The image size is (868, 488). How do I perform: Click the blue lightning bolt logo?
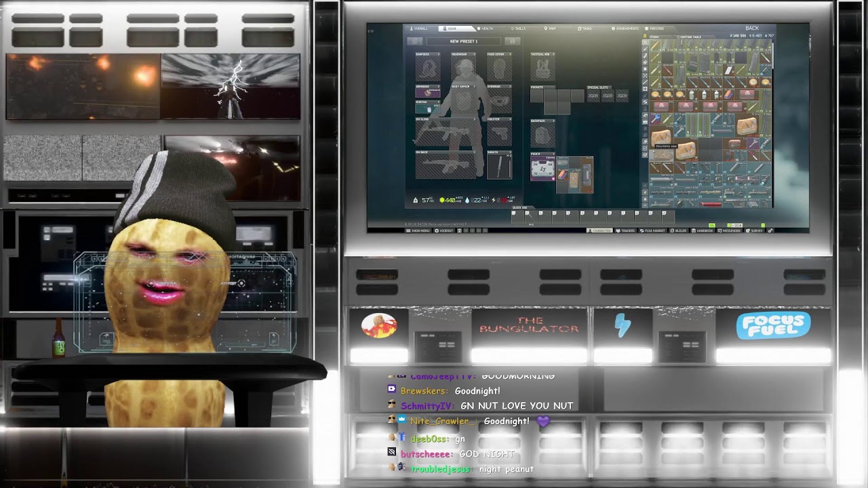pos(622,326)
